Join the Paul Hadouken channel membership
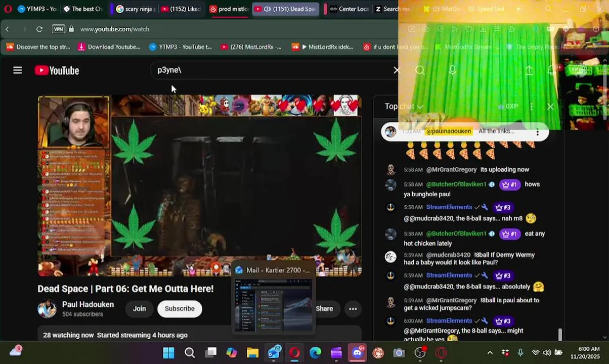Viewport: 609px width, 364px height. coord(139,309)
